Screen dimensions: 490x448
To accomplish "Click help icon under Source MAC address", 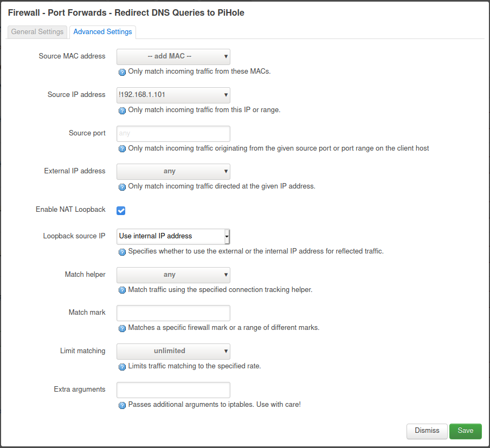I will pyautogui.click(x=122, y=72).
